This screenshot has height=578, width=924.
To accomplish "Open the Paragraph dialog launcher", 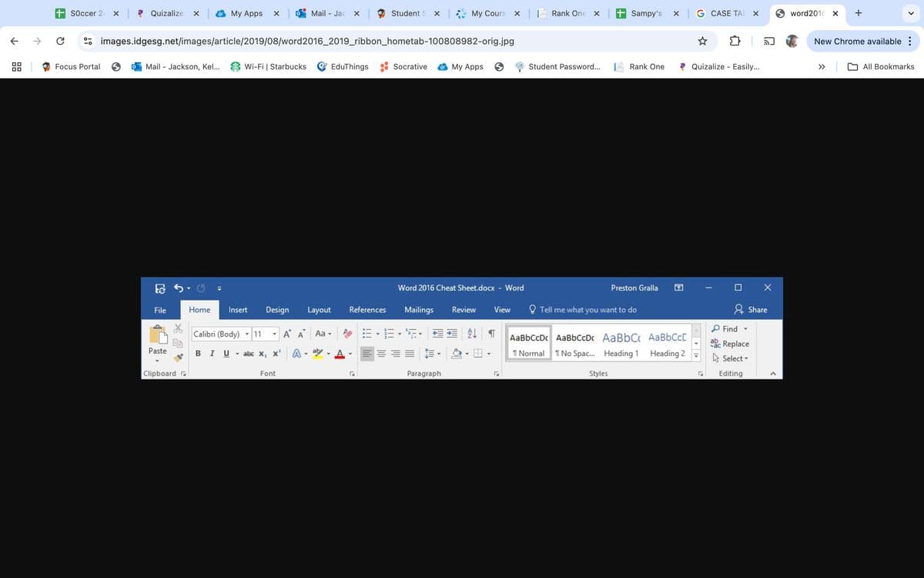I will [x=496, y=374].
